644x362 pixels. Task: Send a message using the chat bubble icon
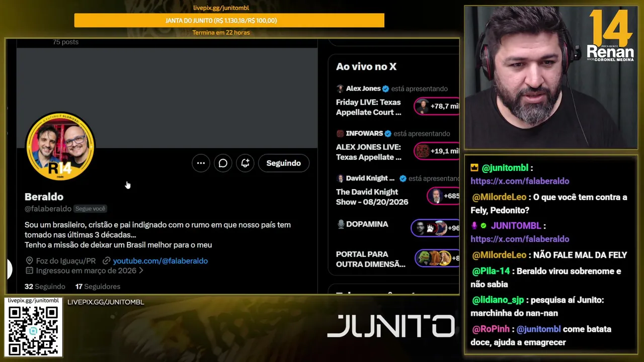tap(223, 163)
